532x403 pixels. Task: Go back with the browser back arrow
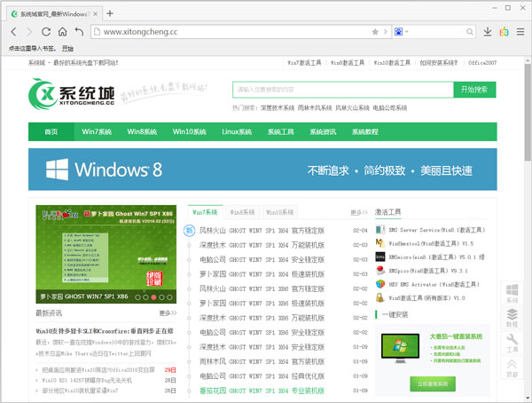click(x=13, y=32)
